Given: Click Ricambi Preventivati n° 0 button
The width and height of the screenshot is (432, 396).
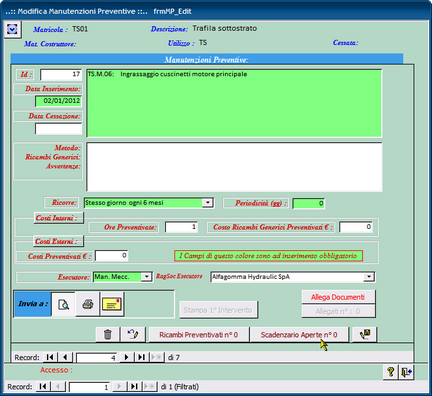Looking at the screenshot, I should click(199, 335).
